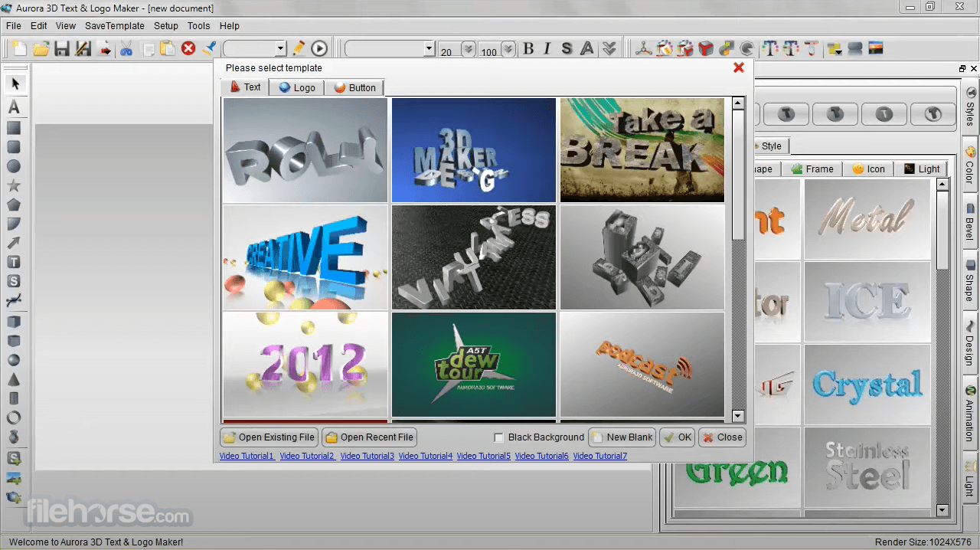The image size is (980, 550).
Task: Open the Icon tab in styles panel
Action: (868, 169)
